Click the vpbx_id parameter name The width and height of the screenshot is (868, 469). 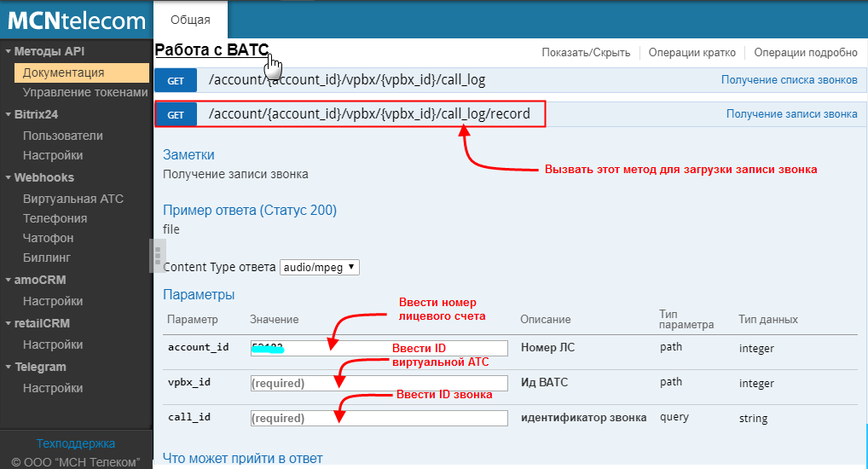[x=189, y=382]
